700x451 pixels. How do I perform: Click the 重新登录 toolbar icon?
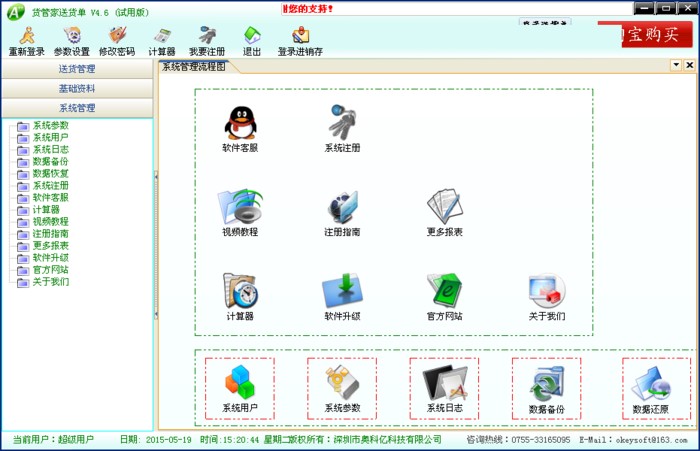coord(27,41)
